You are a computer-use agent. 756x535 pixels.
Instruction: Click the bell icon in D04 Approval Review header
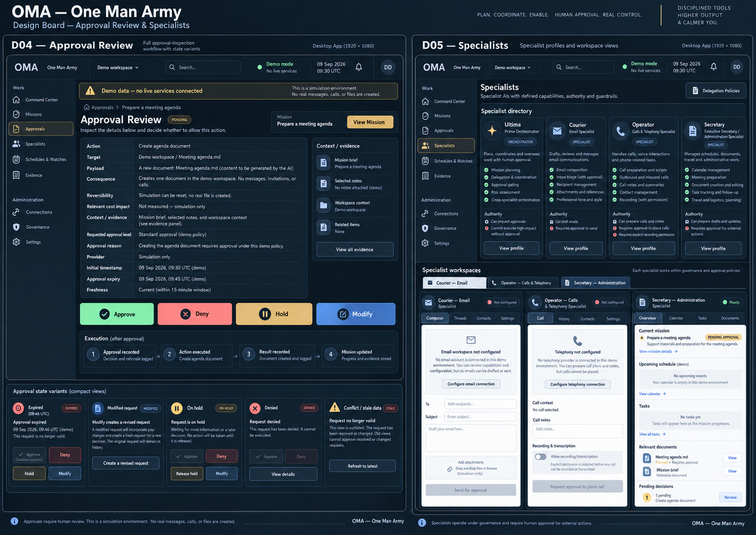(x=358, y=67)
